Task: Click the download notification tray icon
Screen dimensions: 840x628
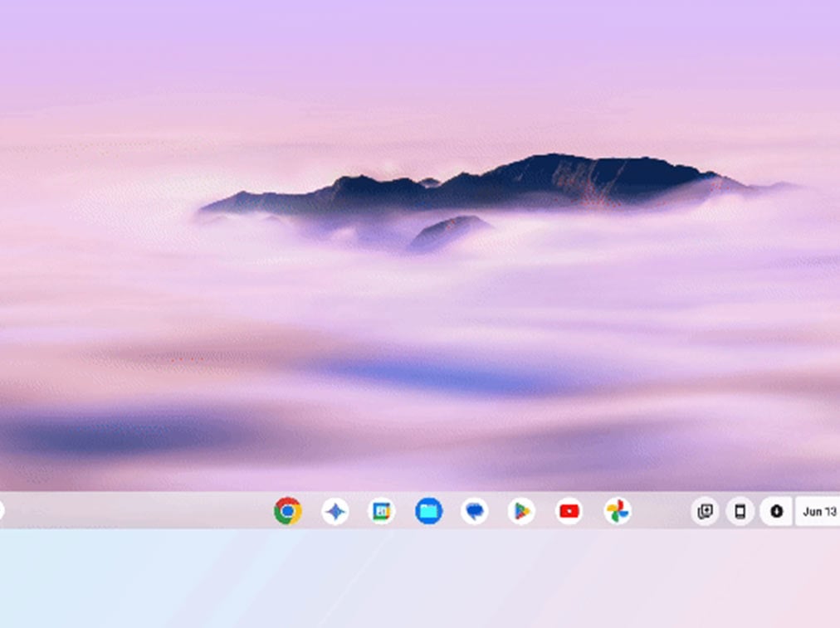Action: click(x=776, y=511)
